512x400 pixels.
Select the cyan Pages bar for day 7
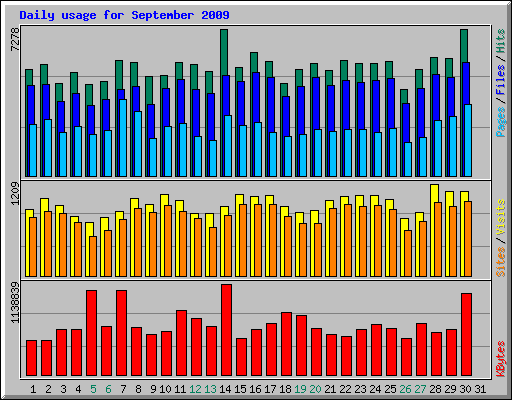(123, 138)
